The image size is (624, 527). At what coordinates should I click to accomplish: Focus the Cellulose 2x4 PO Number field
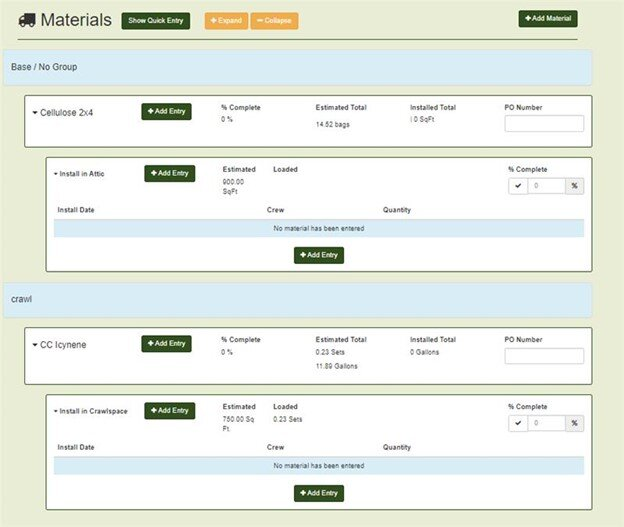pyautogui.click(x=544, y=124)
